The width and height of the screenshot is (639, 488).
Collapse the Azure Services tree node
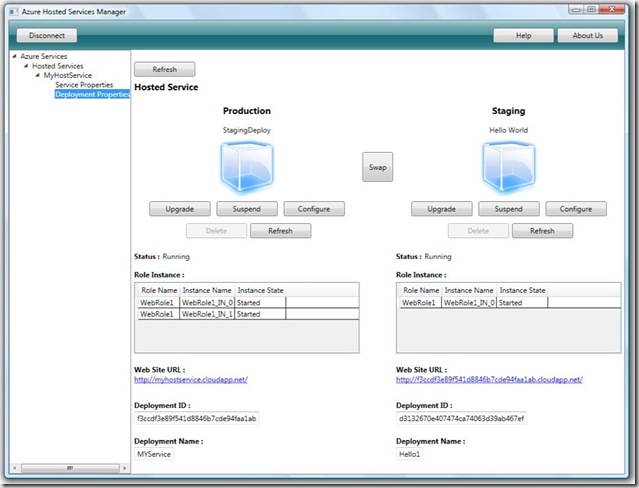point(15,57)
